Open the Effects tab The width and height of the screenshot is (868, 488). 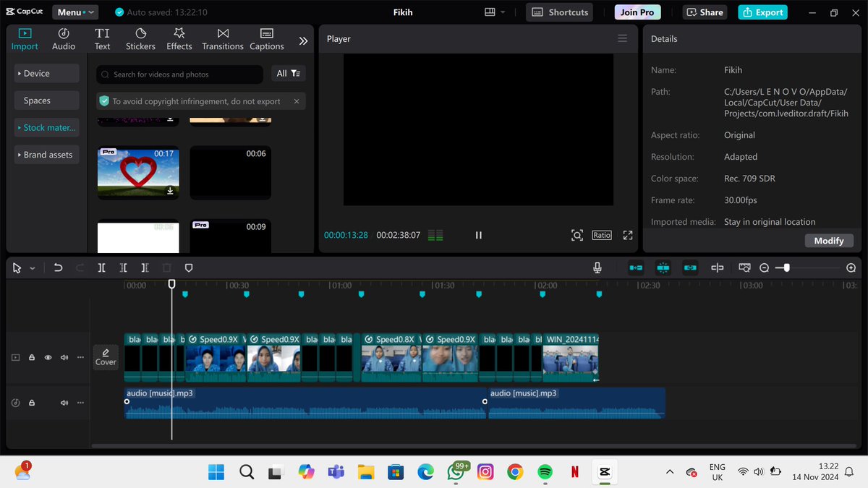[179, 39]
